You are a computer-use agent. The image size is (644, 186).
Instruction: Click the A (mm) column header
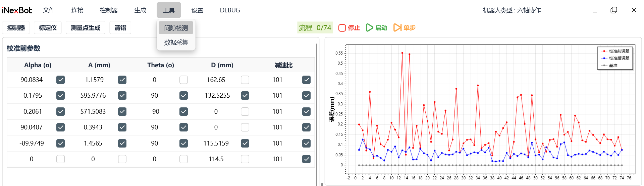pos(99,65)
